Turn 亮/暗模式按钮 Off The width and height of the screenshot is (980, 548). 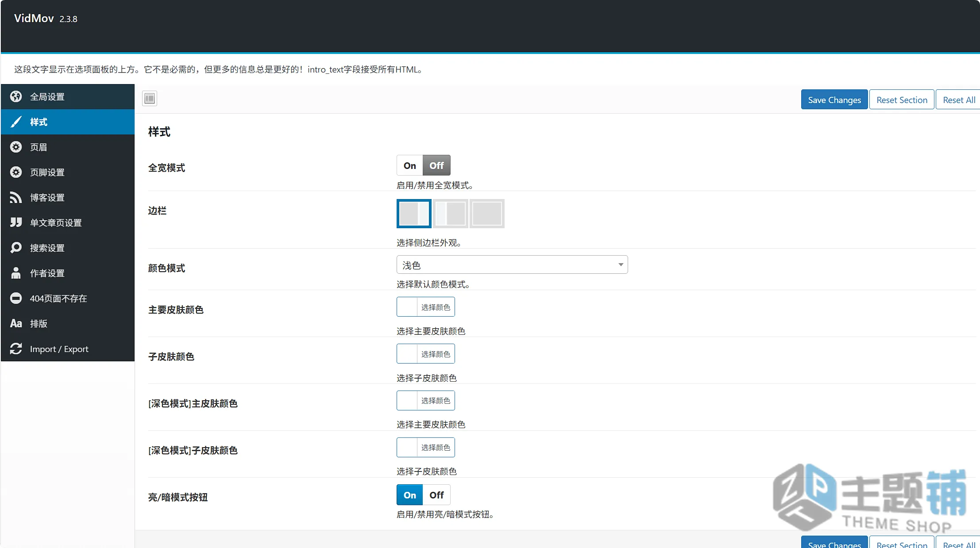point(436,495)
